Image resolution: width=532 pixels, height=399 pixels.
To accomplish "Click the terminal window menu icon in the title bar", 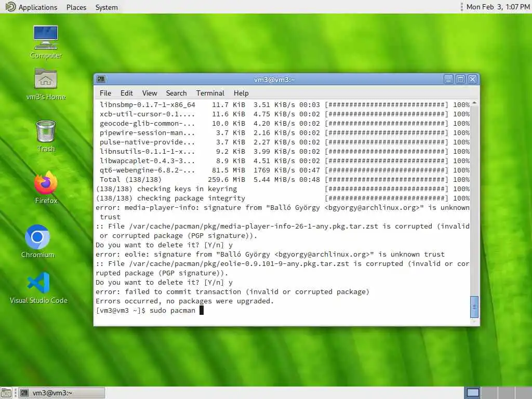I will 101,79.
